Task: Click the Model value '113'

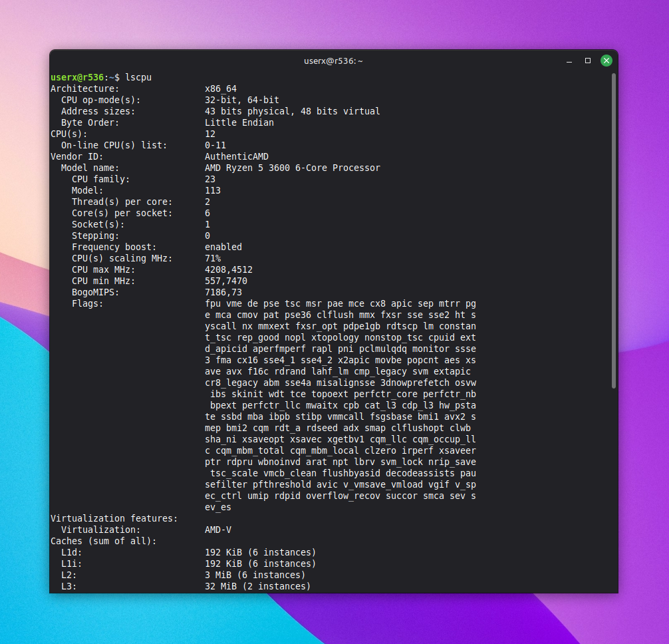Action: pyautogui.click(x=213, y=190)
